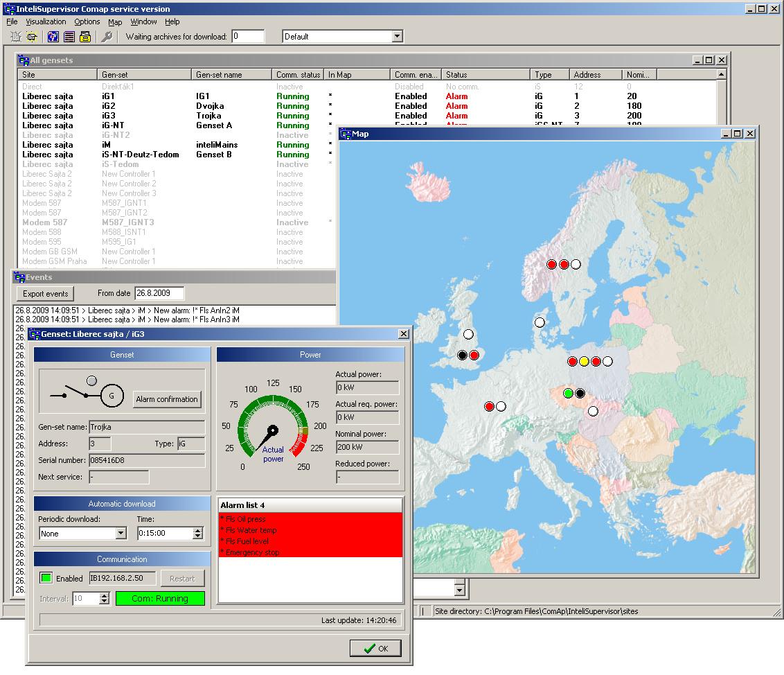Screen dimensions: 784x675
Task: Click the white marker in France
Action: (x=501, y=407)
